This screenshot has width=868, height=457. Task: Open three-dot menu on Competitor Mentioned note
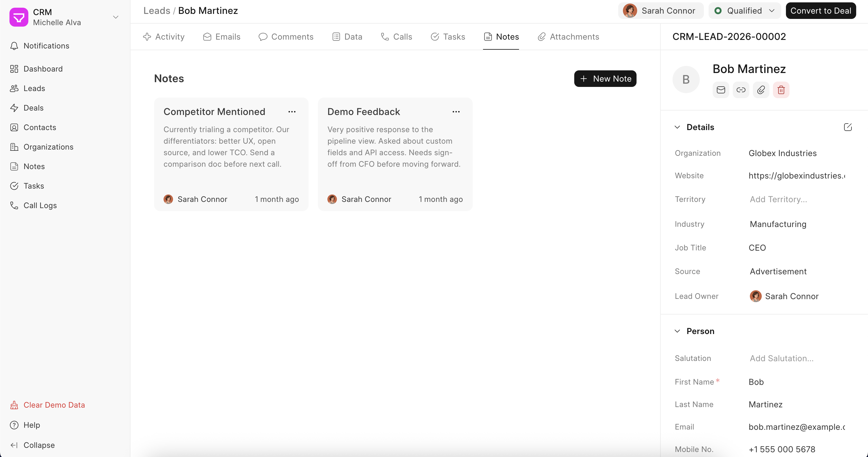[292, 112]
